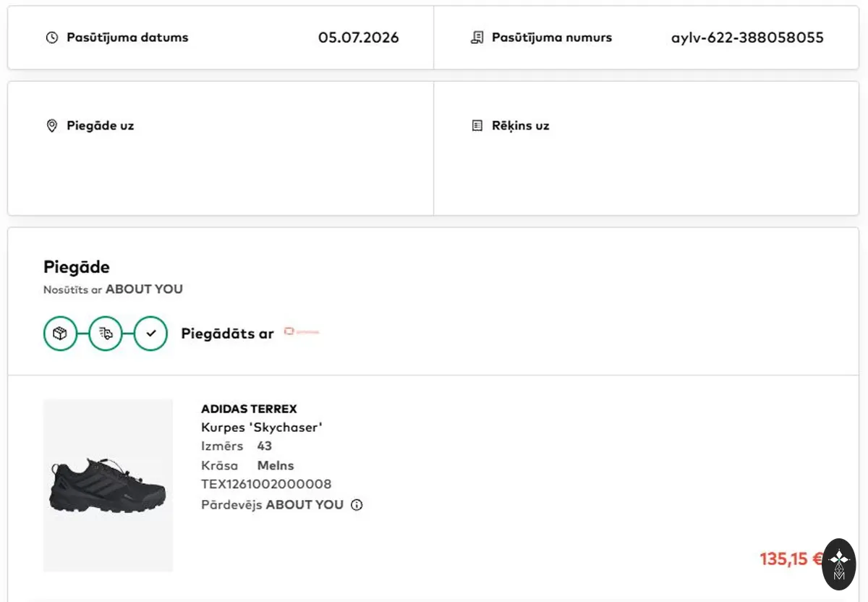The width and height of the screenshot is (868, 602).
Task: Click the Pasūtījuma numurs label
Action: pyautogui.click(x=552, y=38)
